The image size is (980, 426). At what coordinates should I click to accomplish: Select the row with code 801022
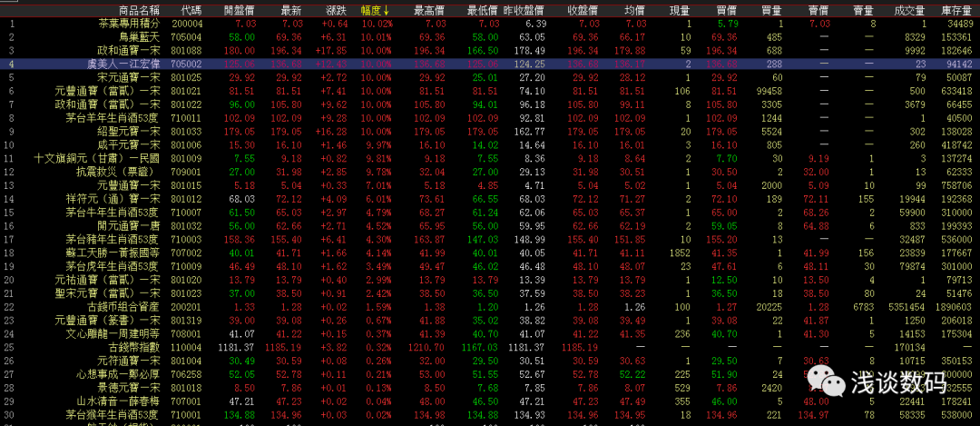click(x=490, y=104)
